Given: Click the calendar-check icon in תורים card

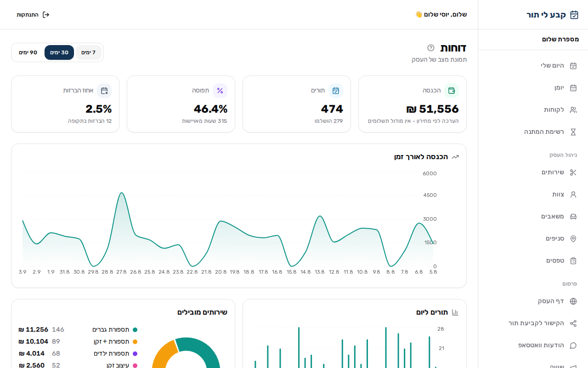Looking at the screenshot, I should pos(336,91).
